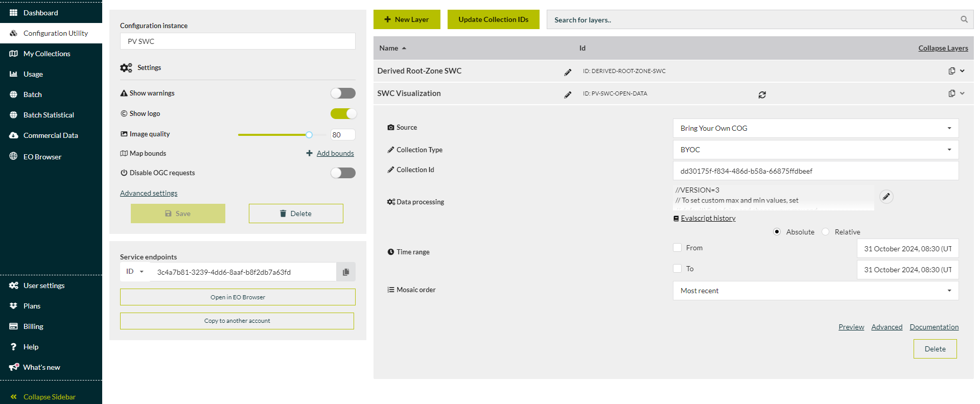Copy the service endpoint ID to clipboard

coord(346,272)
